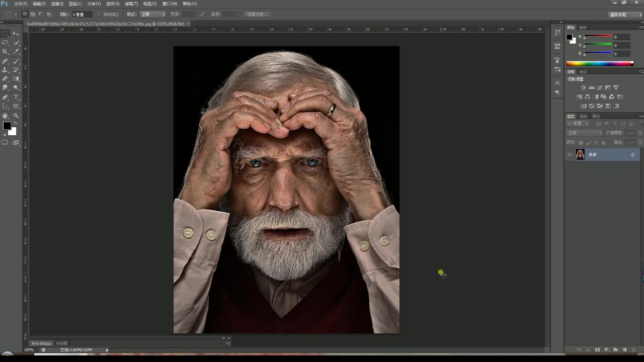Select the Lasso tool

[5, 43]
